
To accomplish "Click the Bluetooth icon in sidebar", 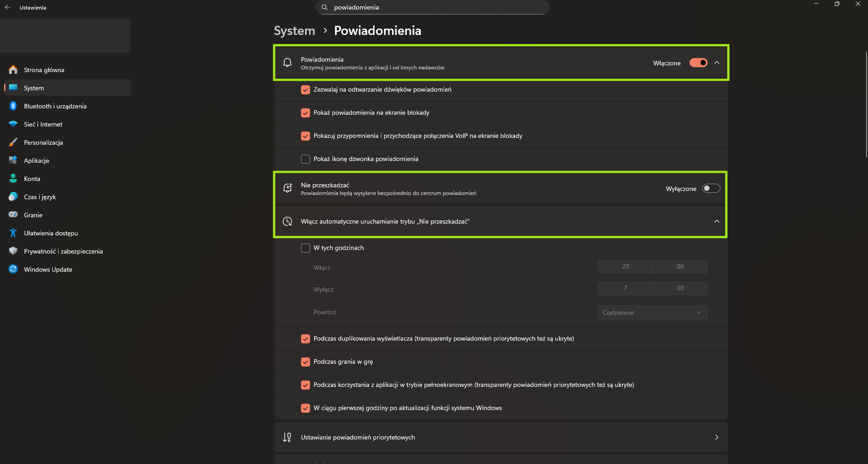I will coord(13,106).
